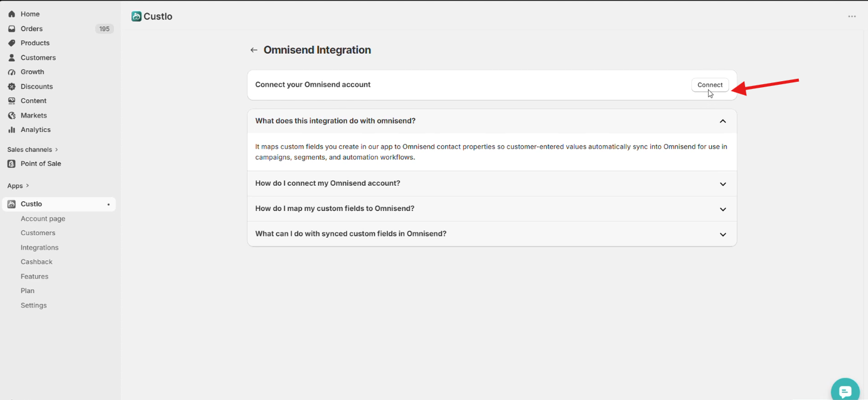
Task: Click the Customers person icon
Action: [x=11, y=57]
